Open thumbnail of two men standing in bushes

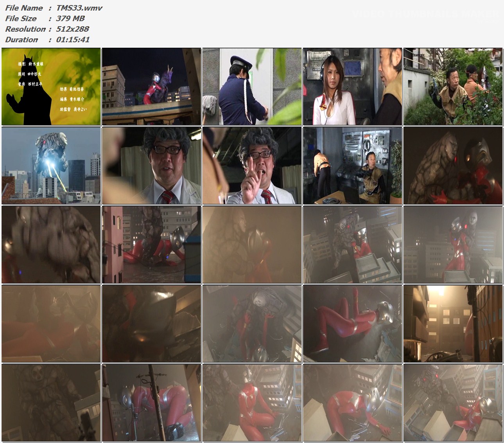(x=453, y=86)
